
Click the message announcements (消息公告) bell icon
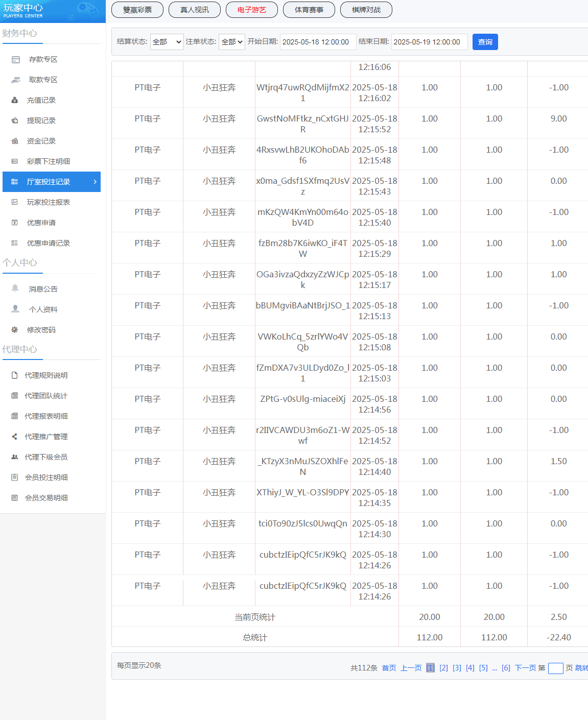click(15, 289)
